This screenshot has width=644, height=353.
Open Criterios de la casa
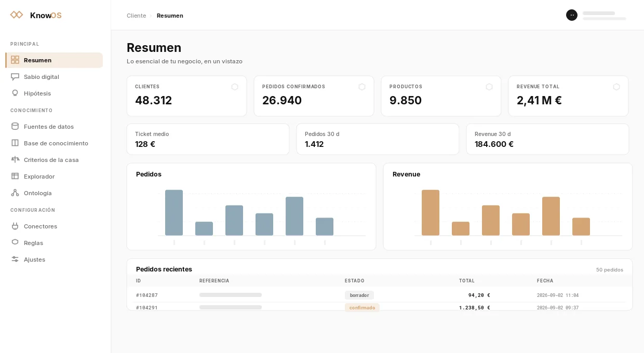tap(54, 160)
